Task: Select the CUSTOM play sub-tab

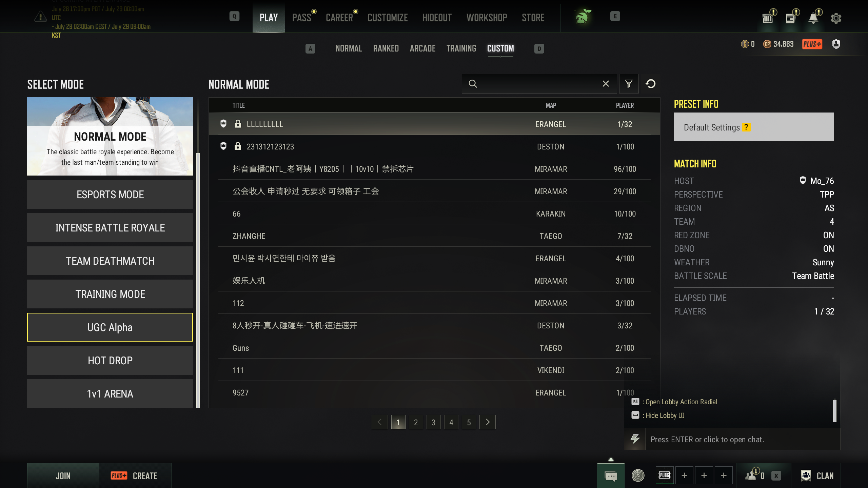Action: (x=500, y=48)
